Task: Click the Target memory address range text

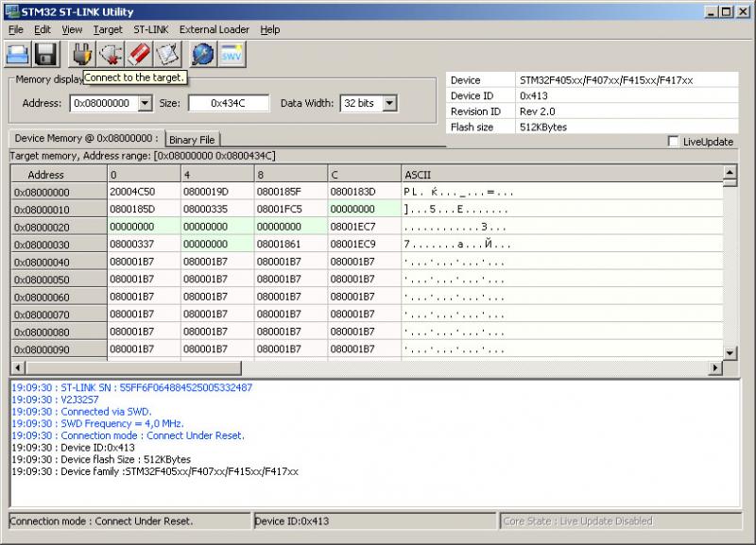Action: click(143, 156)
